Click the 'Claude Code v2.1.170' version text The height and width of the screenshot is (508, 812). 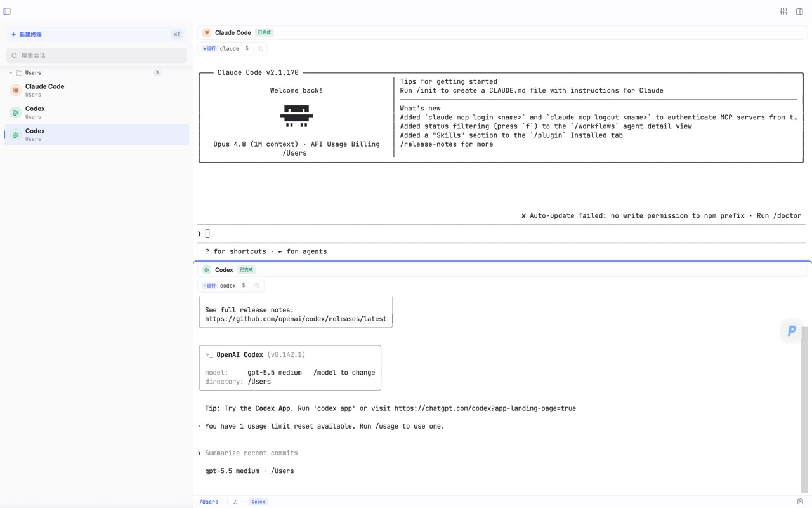(x=258, y=72)
